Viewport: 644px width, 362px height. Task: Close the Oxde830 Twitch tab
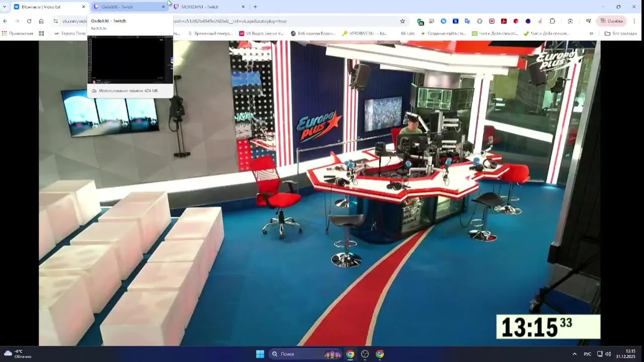tap(163, 7)
